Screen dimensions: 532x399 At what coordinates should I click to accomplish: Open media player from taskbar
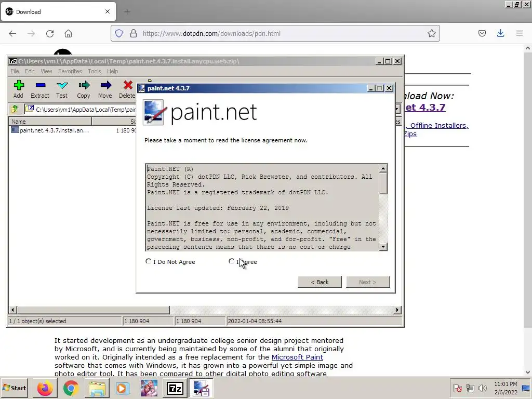click(x=123, y=388)
